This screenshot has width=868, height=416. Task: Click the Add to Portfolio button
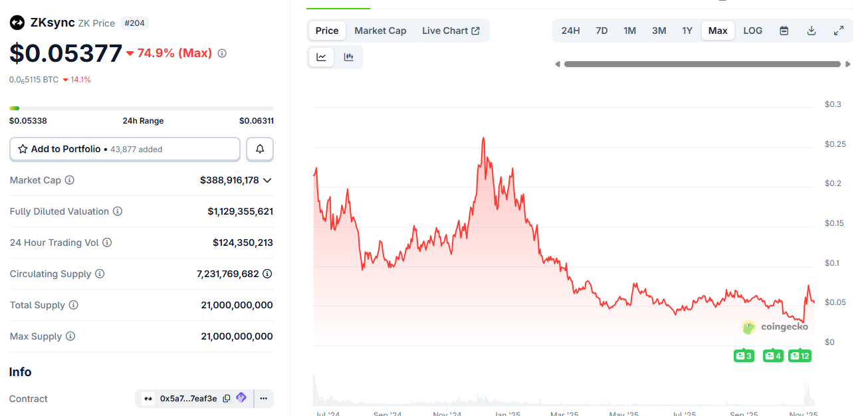coord(125,150)
